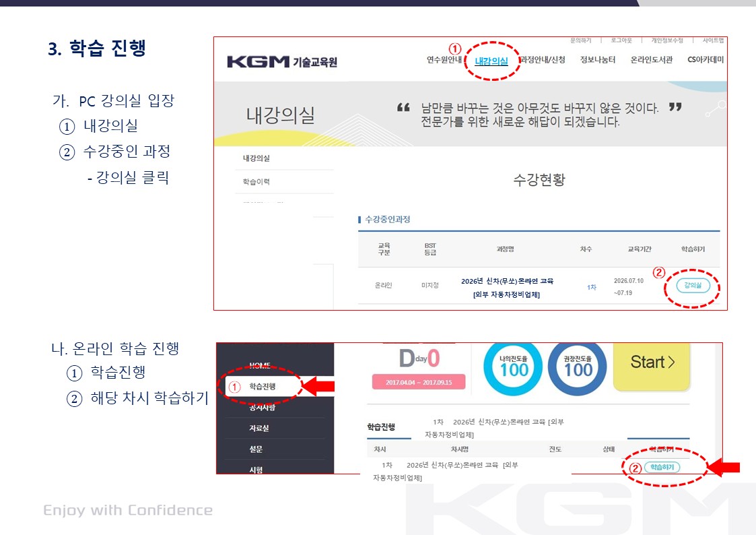The image size is (756, 535).
Task: Open 자료실 in the dark sidebar
Action: pos(259,429)
